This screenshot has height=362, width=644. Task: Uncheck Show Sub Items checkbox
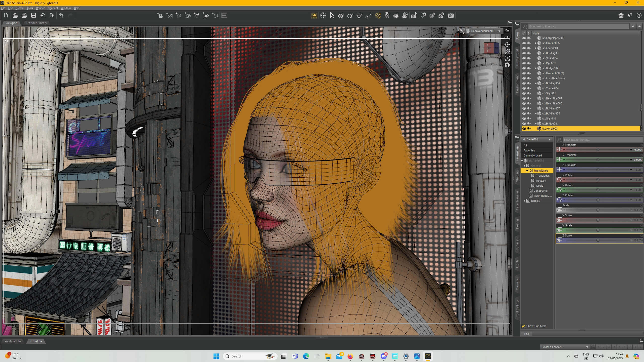tap(523, 326)
